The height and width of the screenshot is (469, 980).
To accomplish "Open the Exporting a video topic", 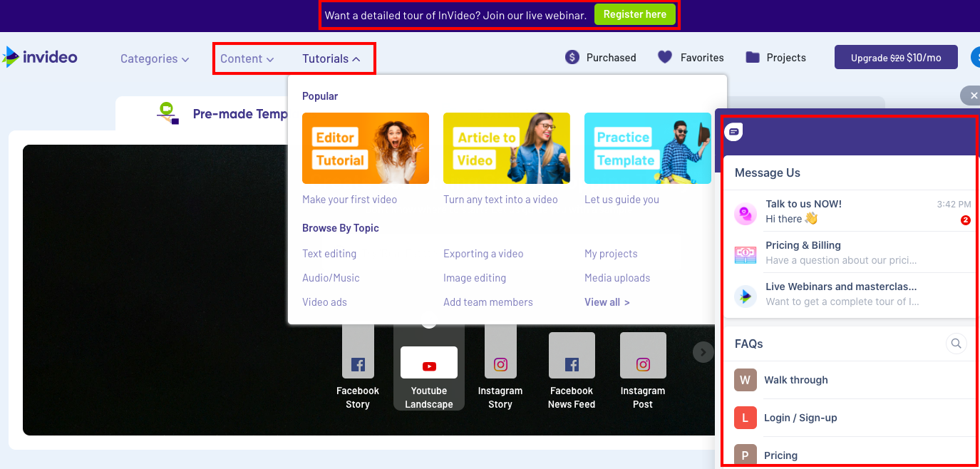I will (483, 254).
